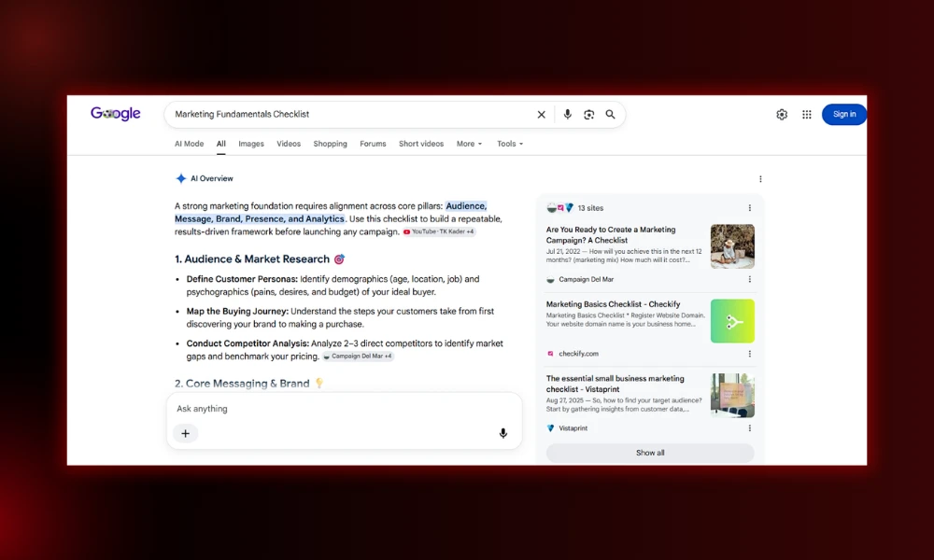Open the YouTube TK Kader +4 source chip
The image size is (934, 560).
point(439,231)
